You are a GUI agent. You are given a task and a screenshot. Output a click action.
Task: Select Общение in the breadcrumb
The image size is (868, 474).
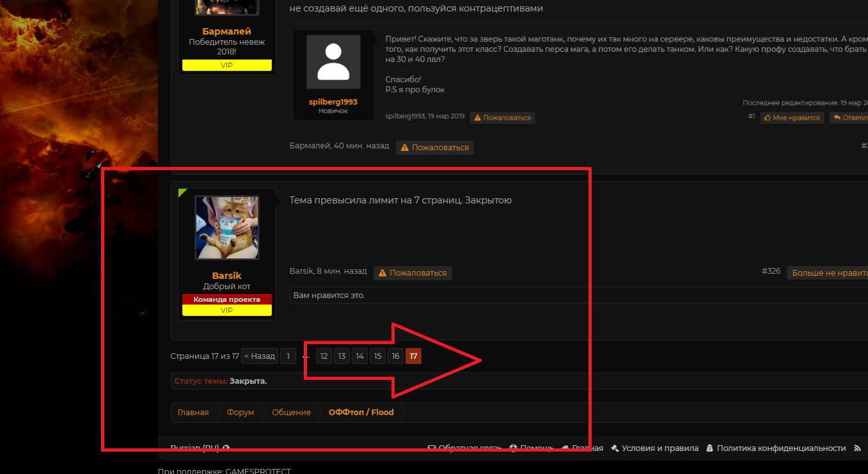tap(291, 413)
